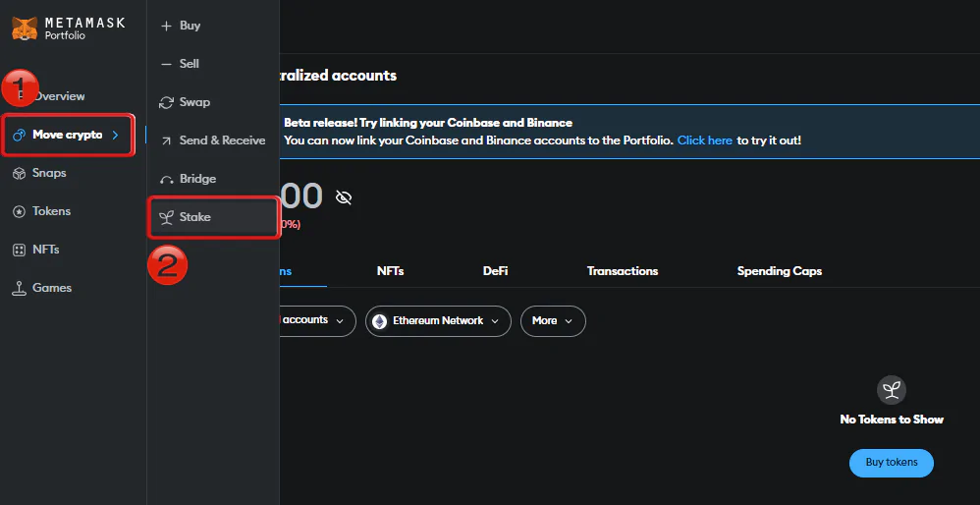
Task: Click the minus icon next to Sell
Action: pyautogui.click(x=166, y=65)
